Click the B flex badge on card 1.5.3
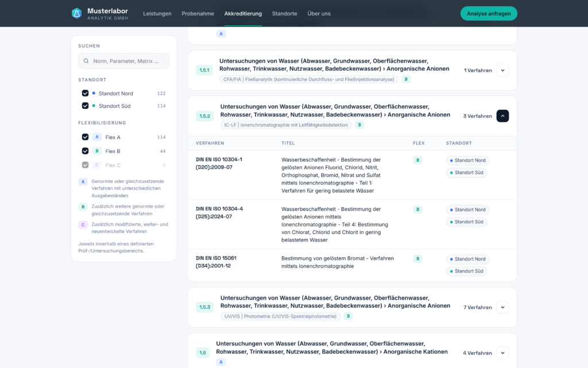 348,316
